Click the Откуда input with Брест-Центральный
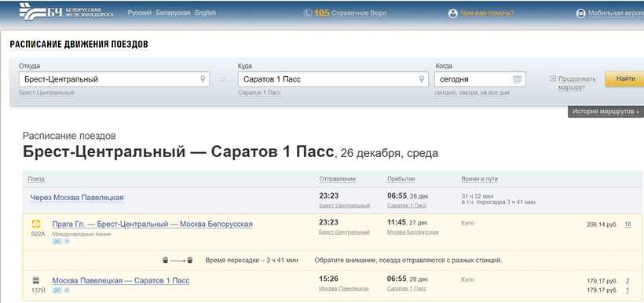This screenshot has width=644, height=303. (114, 79)
